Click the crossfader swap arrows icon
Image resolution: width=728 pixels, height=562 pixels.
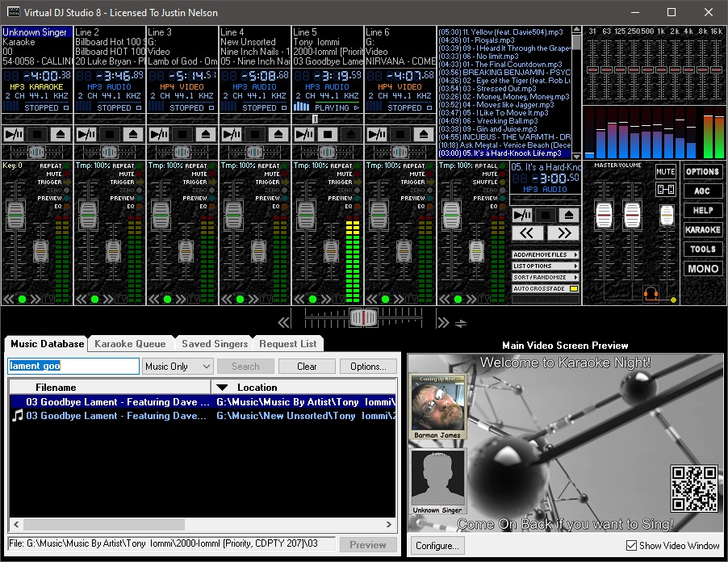coord(461,323)
